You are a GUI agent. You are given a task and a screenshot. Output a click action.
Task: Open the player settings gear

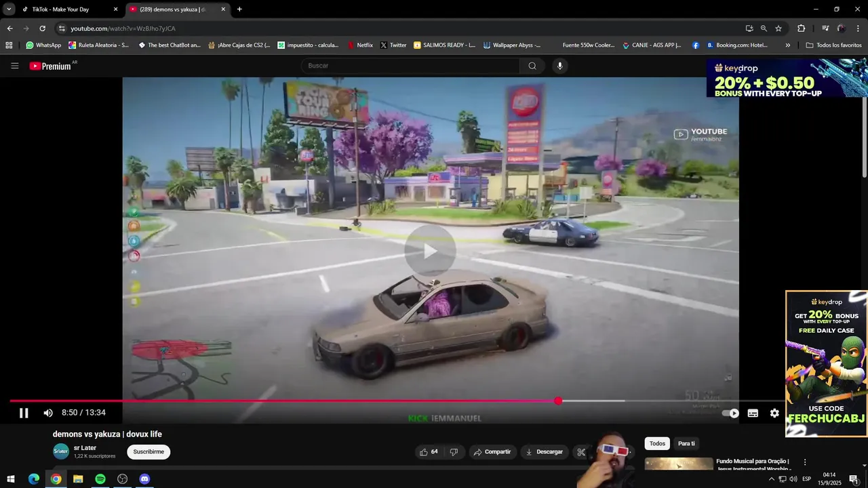click(x=774, y=413)
